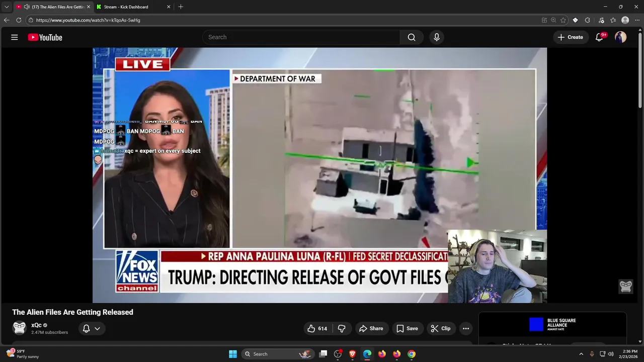Click the subscription bell for xQc
Viewport: 644px width, 362px height.
86,328
